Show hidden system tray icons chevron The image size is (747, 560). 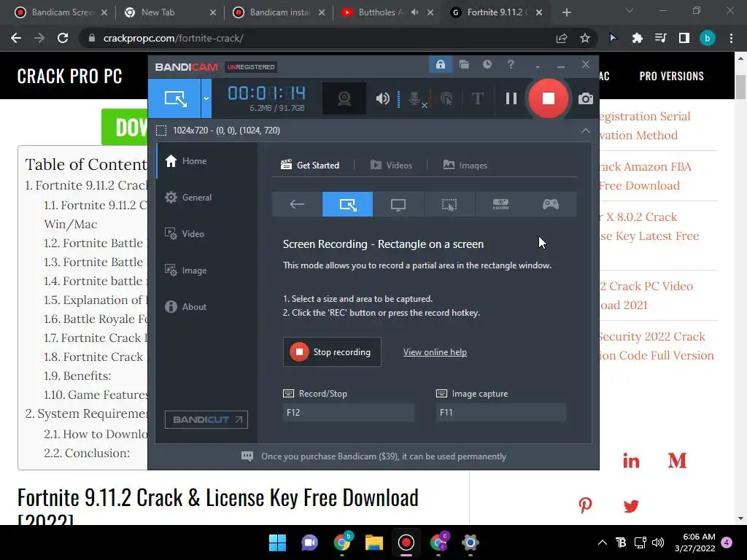coord(602,542)
